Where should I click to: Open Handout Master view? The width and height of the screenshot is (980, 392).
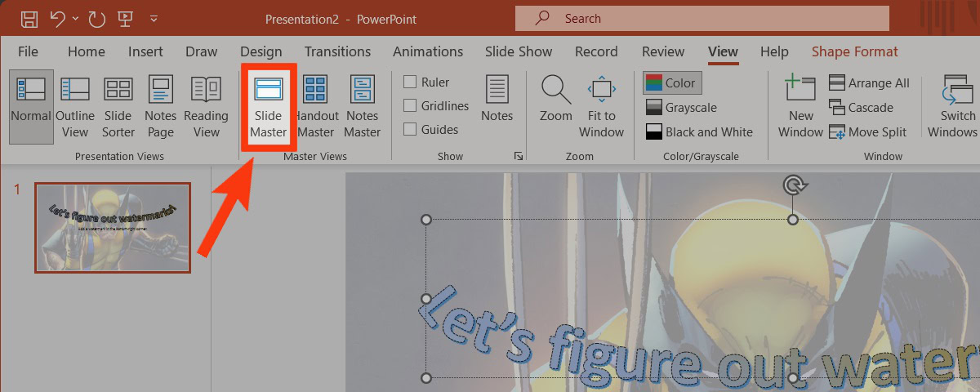click(316, 106)
